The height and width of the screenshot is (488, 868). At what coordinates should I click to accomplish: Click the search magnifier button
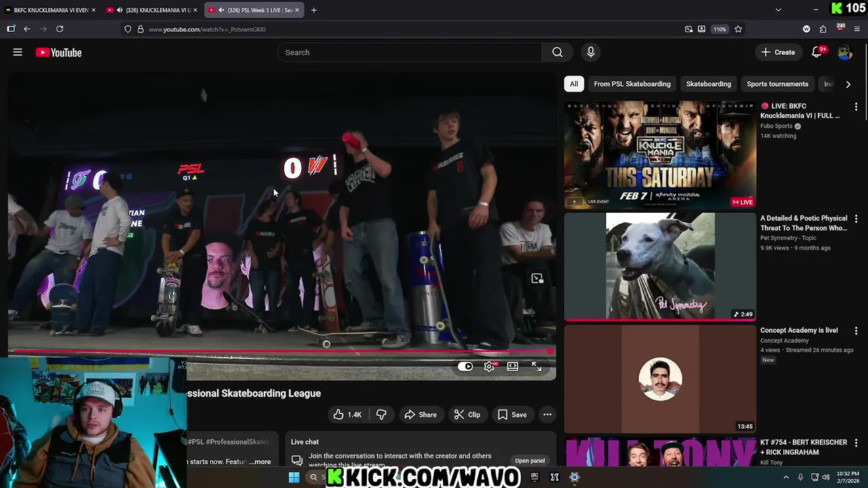tap(557, 52)
